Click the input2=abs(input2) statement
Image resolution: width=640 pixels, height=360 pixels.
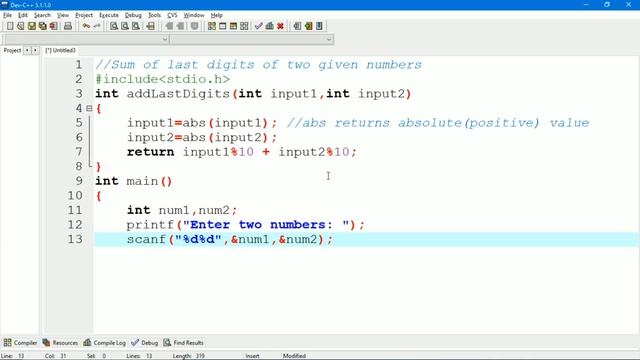202,138
